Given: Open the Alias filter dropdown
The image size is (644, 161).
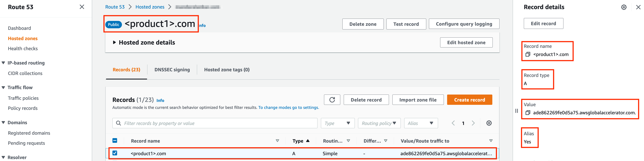Looking at the screenshot, I should point(421,123).
